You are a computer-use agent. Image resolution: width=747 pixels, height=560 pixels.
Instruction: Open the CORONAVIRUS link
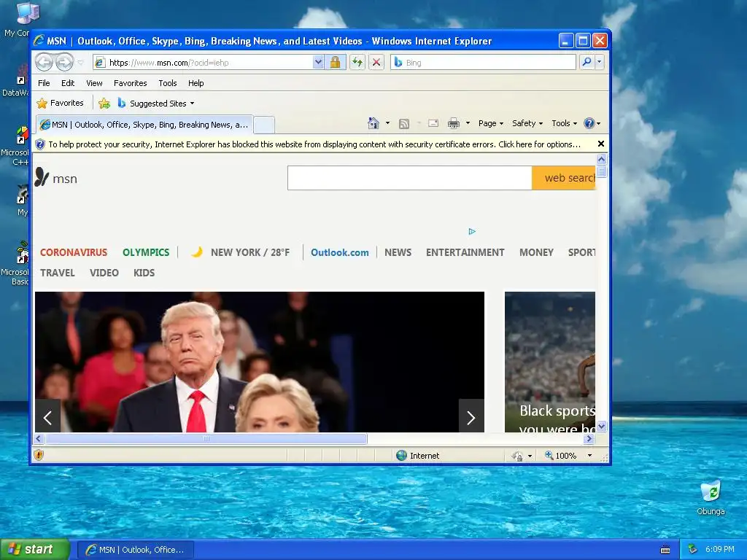(74, 252)
